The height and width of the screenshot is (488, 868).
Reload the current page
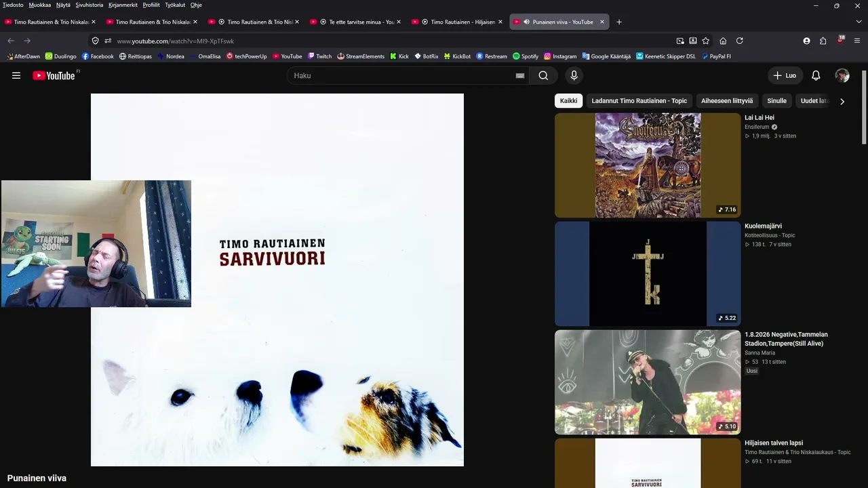click(x=740, y=41)
